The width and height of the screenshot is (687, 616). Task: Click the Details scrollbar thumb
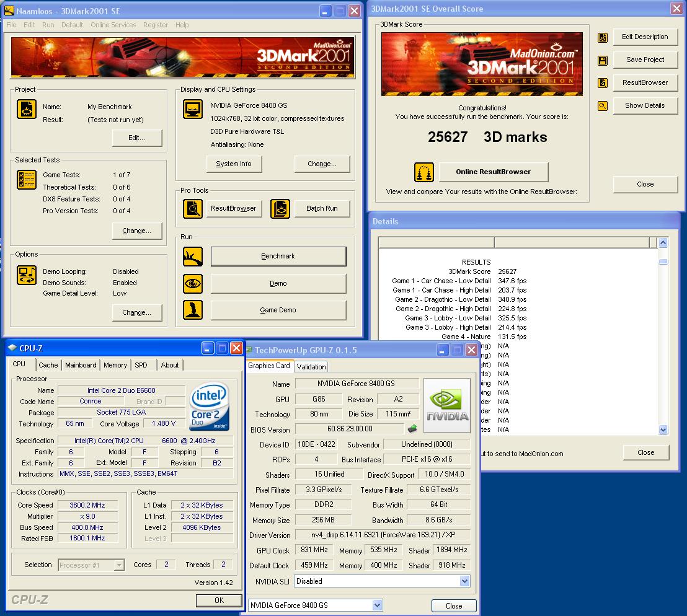[x=663, y=262]
